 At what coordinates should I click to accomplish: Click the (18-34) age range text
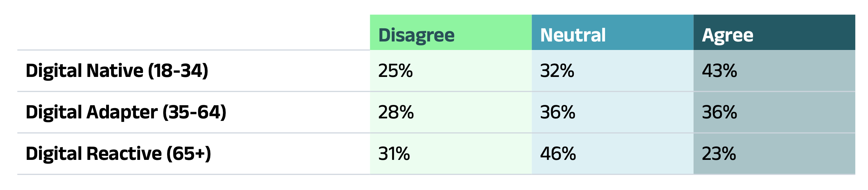pos(178,71)
